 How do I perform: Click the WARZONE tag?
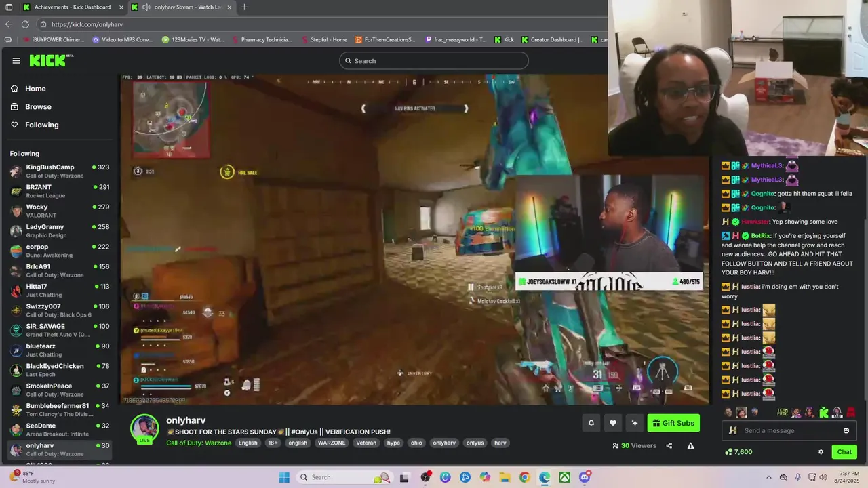coord(332,443)
